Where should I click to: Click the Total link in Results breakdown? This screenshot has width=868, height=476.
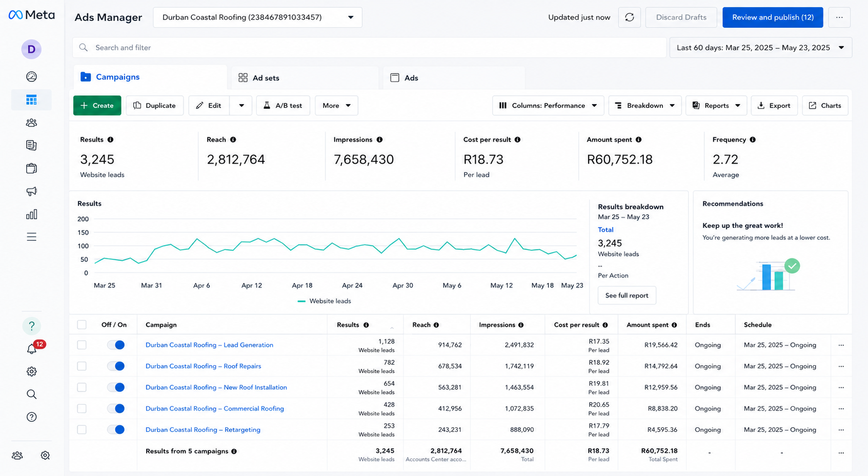(x=605, y=230)
